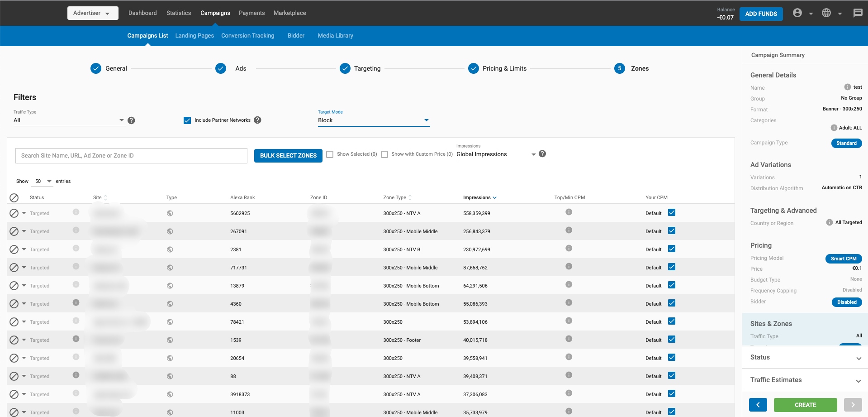Screen dimensions: 868x417
Task: Enable the Show Selected checkbox
Action: pyautogui.click(x=330, y=154)
